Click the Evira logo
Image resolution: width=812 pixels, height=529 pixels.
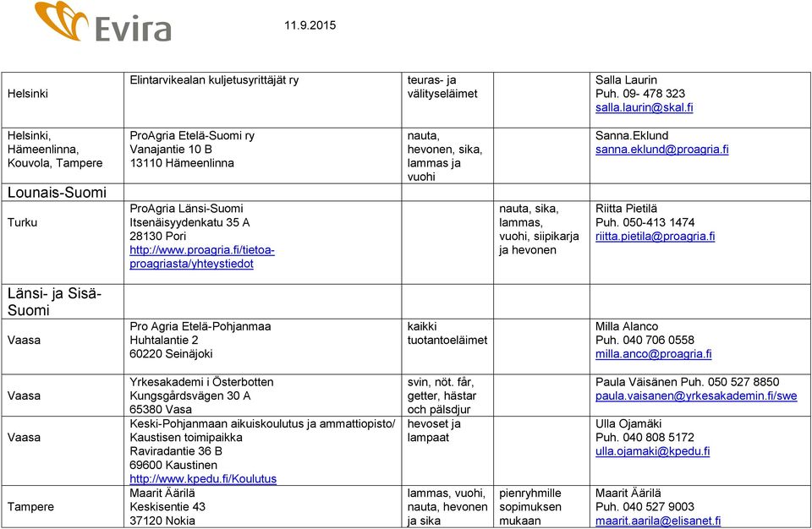tap(102, 22)
